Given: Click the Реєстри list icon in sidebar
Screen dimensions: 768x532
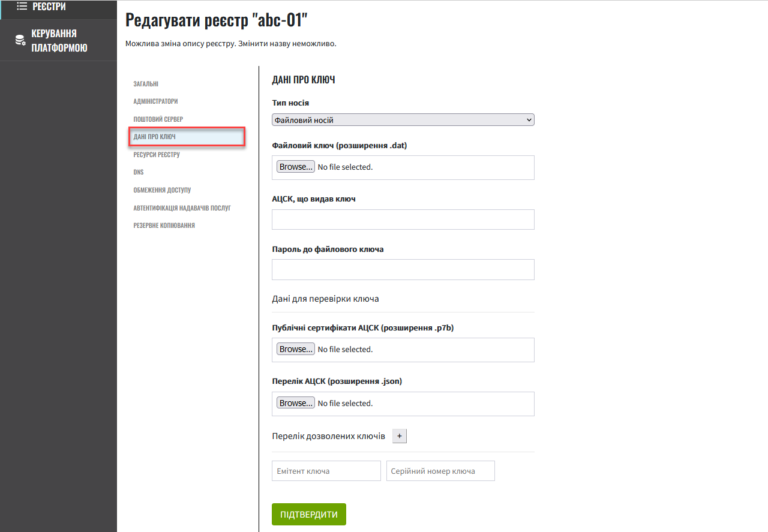Looking at the screenshot, I should 22,7.
